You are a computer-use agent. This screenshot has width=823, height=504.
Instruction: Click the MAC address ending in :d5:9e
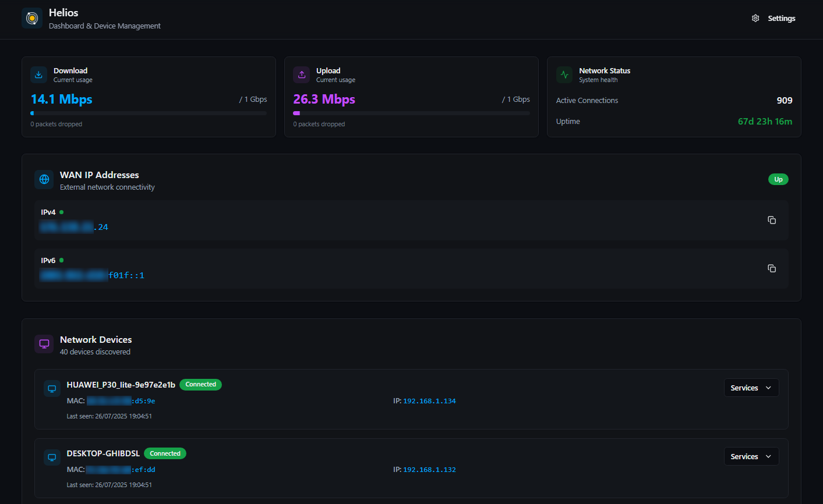[121, 401]
